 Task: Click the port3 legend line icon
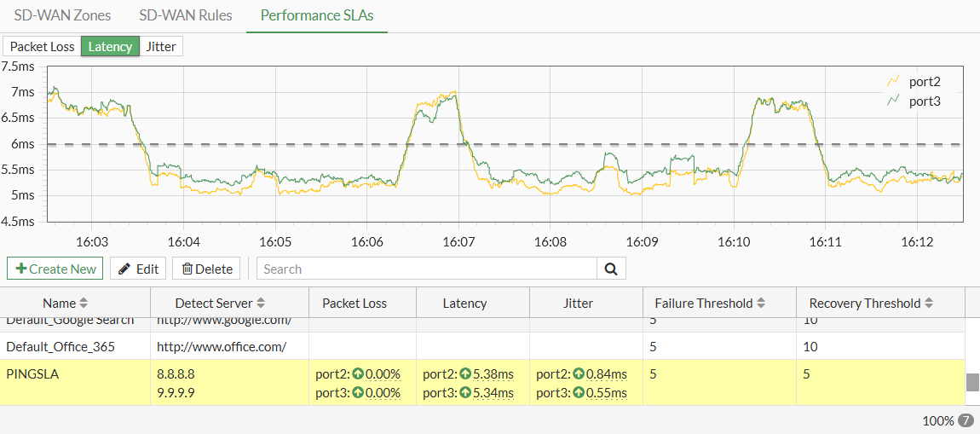pos(894,101)
